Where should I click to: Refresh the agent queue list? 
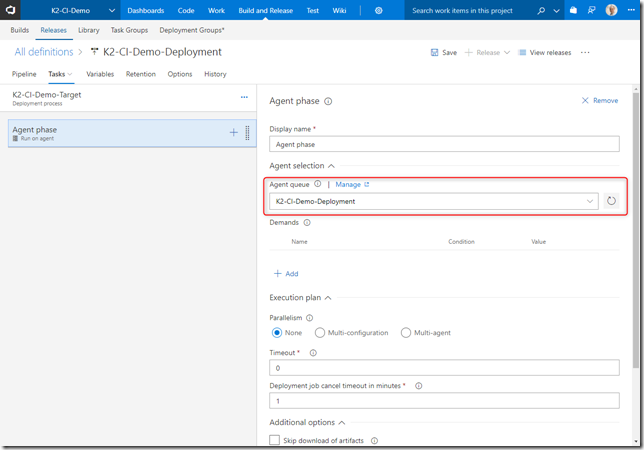pyautogui.click(x=611, y=201)
